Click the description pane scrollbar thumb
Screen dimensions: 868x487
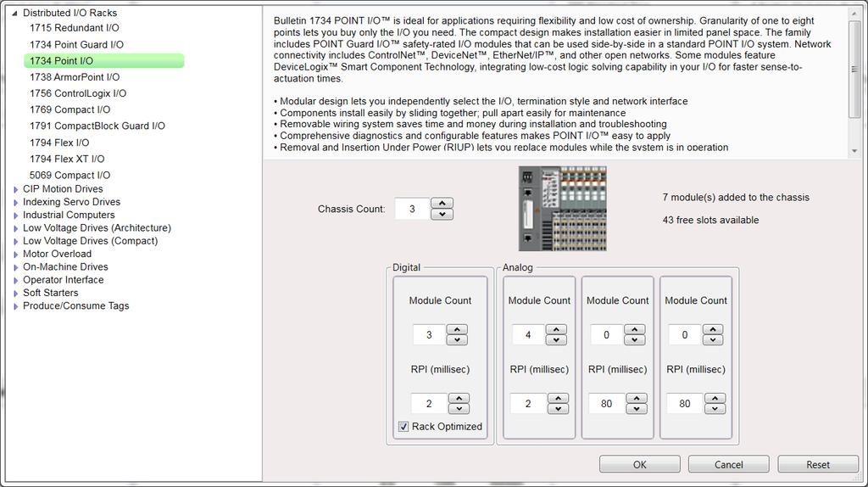[x=854, y=70]
